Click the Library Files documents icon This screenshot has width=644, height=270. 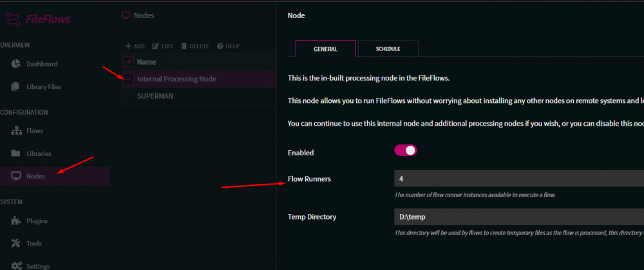coord(15,87)
